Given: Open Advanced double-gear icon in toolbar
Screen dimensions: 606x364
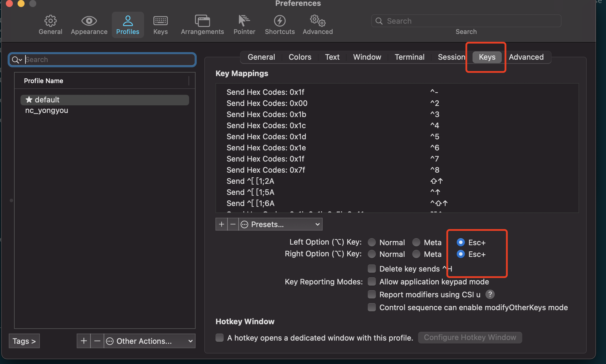Looking at the screenshot, I should pos(318,21).
